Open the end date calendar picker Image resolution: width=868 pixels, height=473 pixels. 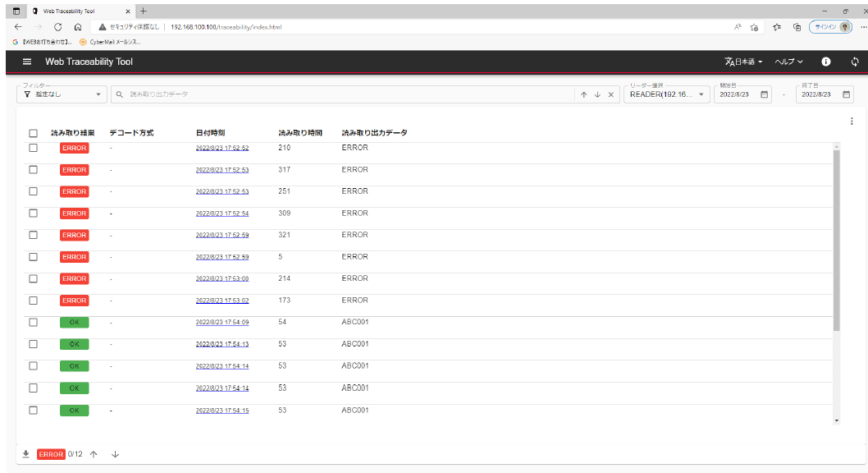pyautogui.click(x=847, y=94)
